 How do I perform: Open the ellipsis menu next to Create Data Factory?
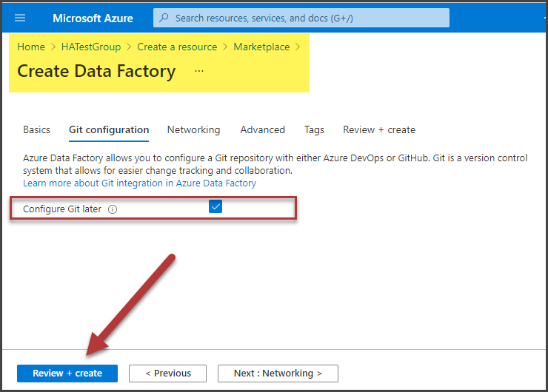199,71
